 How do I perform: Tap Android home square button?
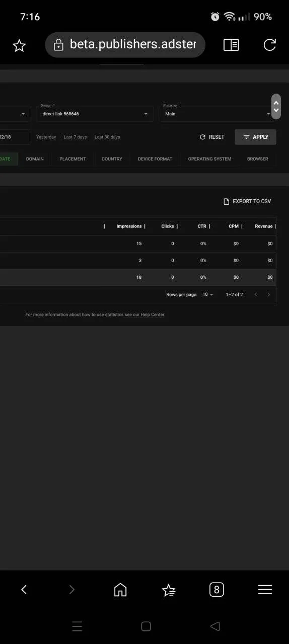click(x=146, y=626)
